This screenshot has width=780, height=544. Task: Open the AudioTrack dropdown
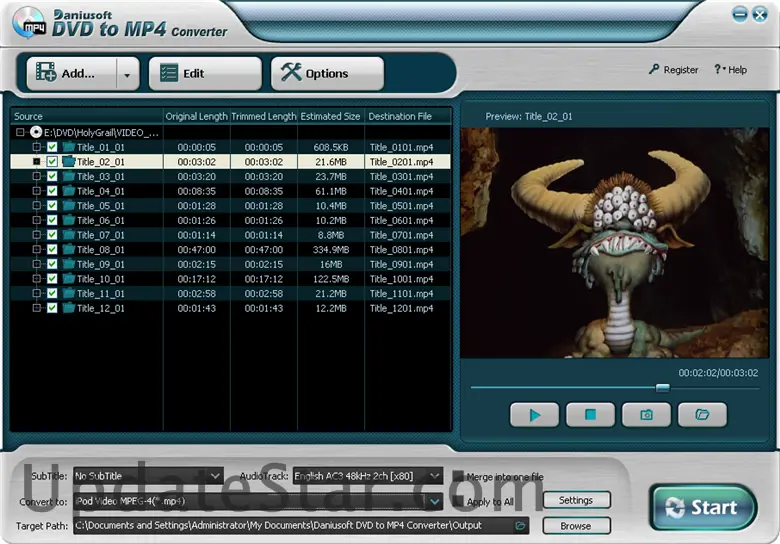click(368, 476)
